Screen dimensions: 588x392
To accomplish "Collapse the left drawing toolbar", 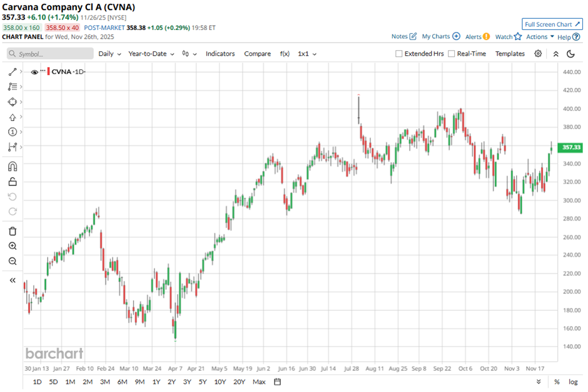I will 13,280.
